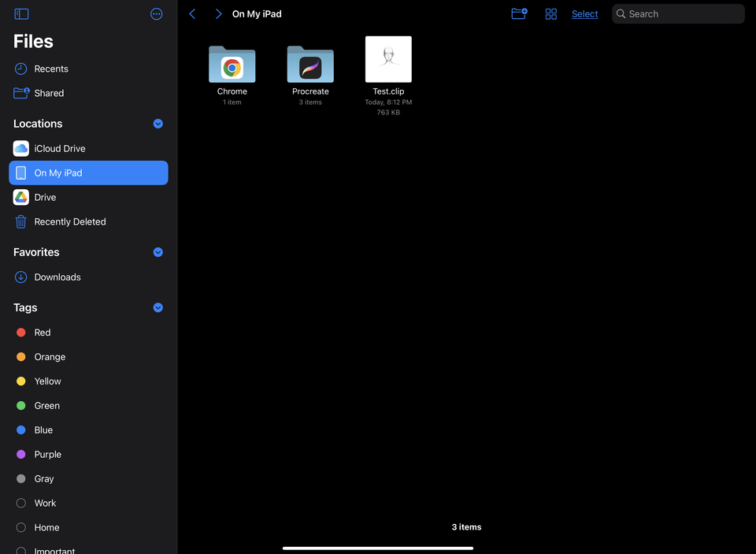The image size is (756, 554).
Task: Tap the Search field
Action: (x=677, y=13)
